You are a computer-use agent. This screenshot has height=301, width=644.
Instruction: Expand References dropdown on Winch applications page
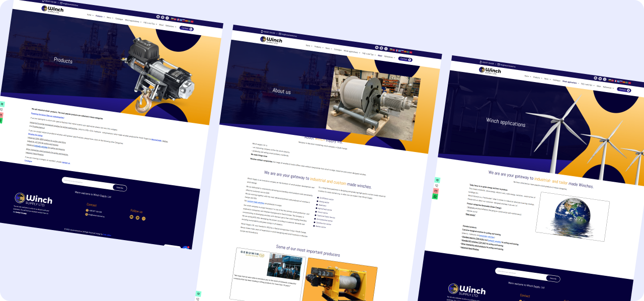608,87
